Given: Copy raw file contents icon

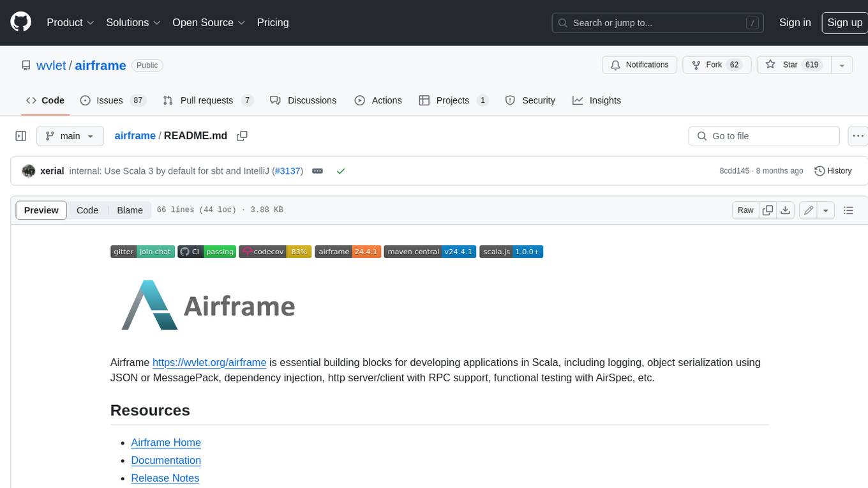Looking at the screenshot, I should (768, 210).
